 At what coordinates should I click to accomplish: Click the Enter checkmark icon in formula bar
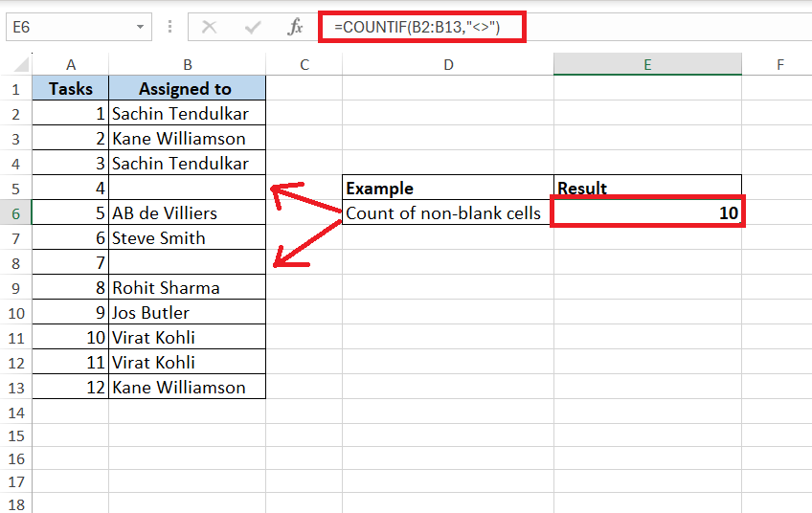(253, 27)
